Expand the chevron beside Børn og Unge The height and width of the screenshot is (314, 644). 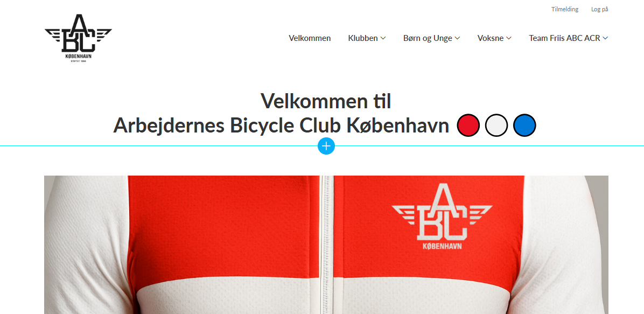tap(457, 38)
